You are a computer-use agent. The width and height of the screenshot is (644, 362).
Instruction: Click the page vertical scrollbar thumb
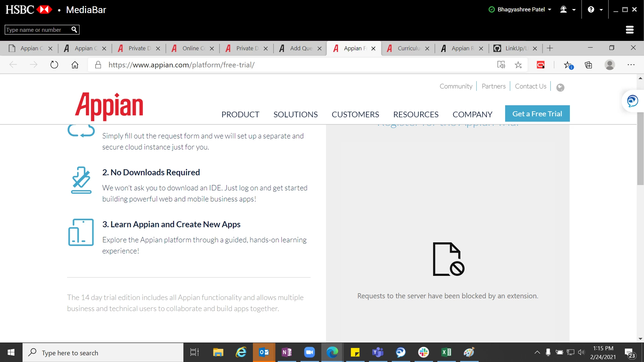(640, 149)
